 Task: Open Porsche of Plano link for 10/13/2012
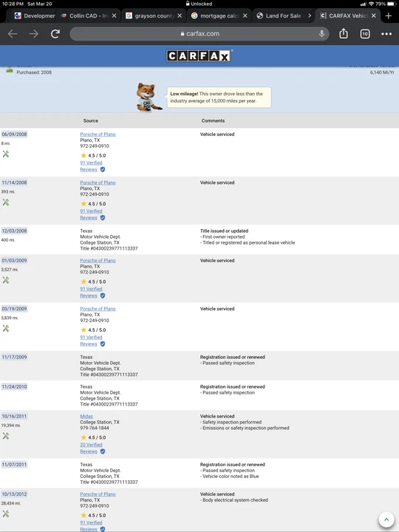[x=98, y=494]
